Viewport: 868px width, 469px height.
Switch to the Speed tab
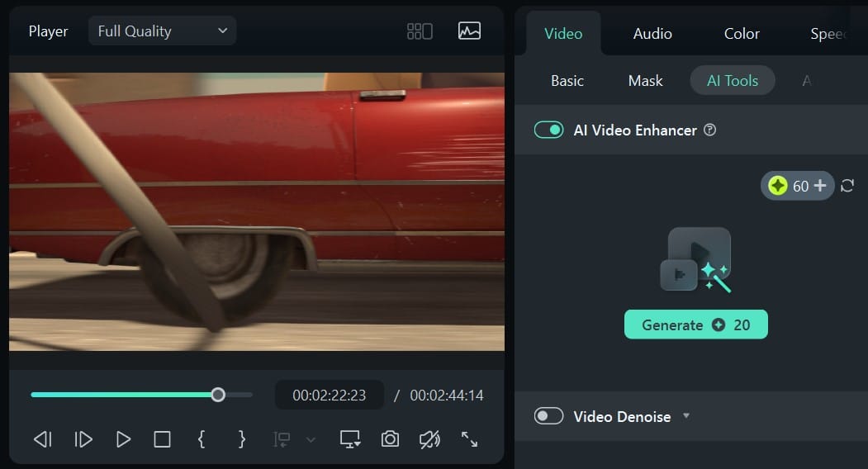(828, 34)
